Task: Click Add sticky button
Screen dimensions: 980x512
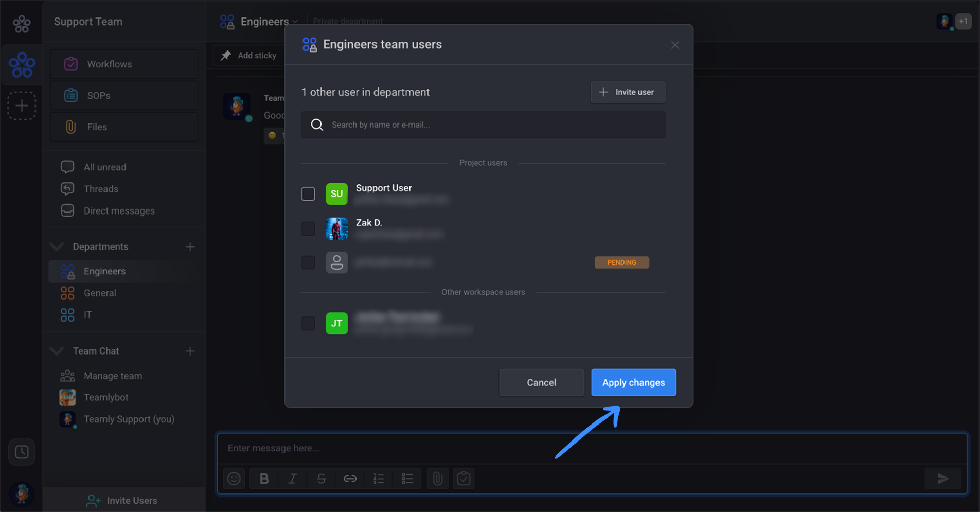Action: tap(248, 56)
